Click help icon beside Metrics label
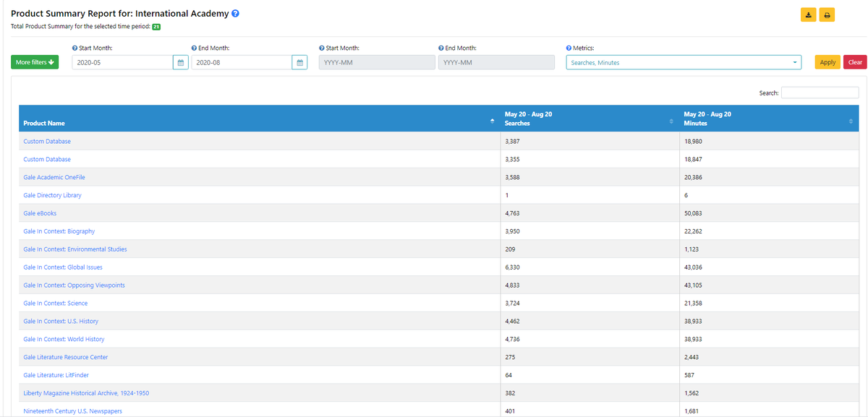868x417 pixels. pos(569,48)
